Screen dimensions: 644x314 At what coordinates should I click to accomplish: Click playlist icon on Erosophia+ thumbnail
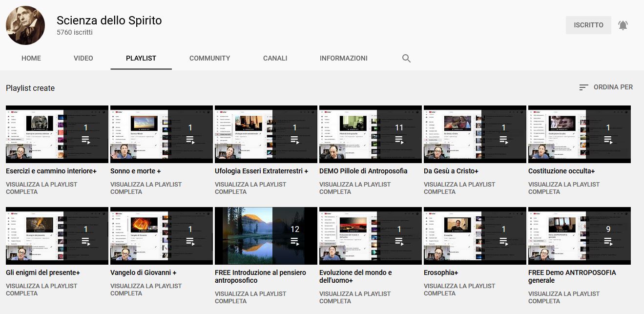point(504,241)
